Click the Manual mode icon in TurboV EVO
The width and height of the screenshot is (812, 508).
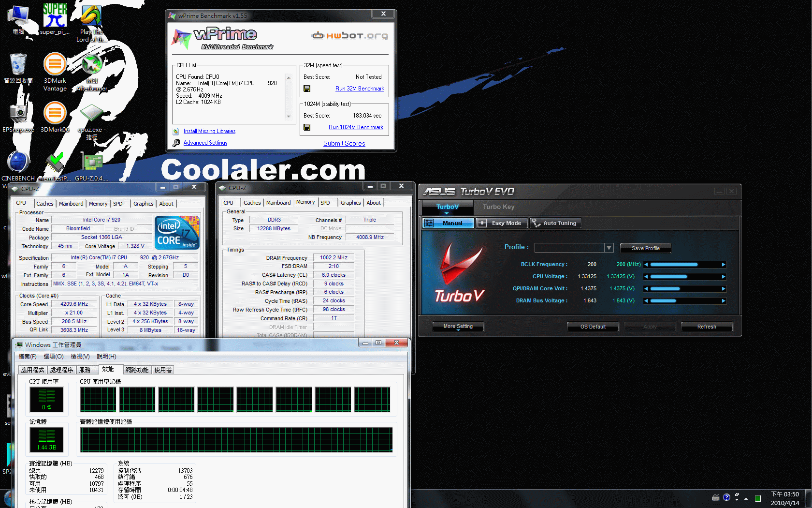pos(429,223)
